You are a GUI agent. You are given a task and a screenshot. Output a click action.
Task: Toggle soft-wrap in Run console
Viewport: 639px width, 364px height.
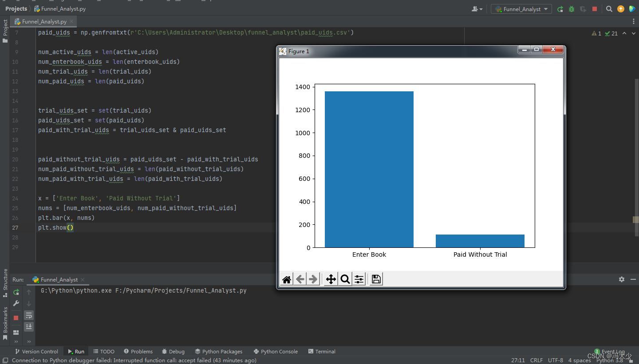click(29, 315)
